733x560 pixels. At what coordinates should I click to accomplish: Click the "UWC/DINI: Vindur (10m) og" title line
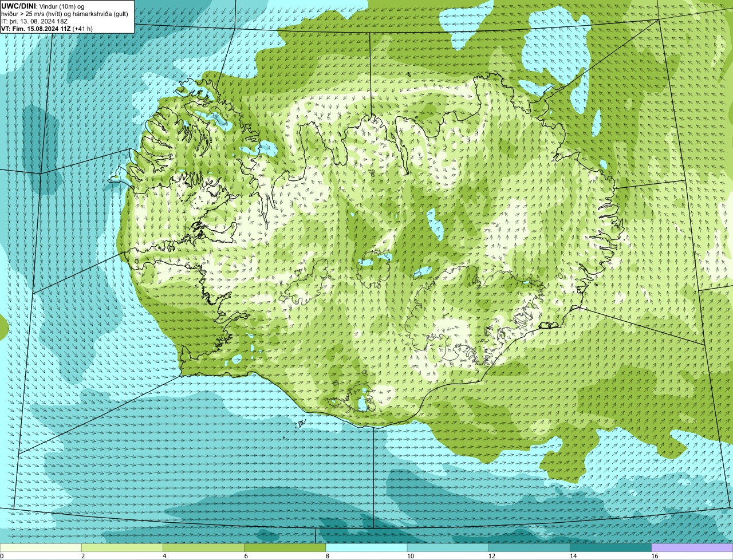click(43, 6)
